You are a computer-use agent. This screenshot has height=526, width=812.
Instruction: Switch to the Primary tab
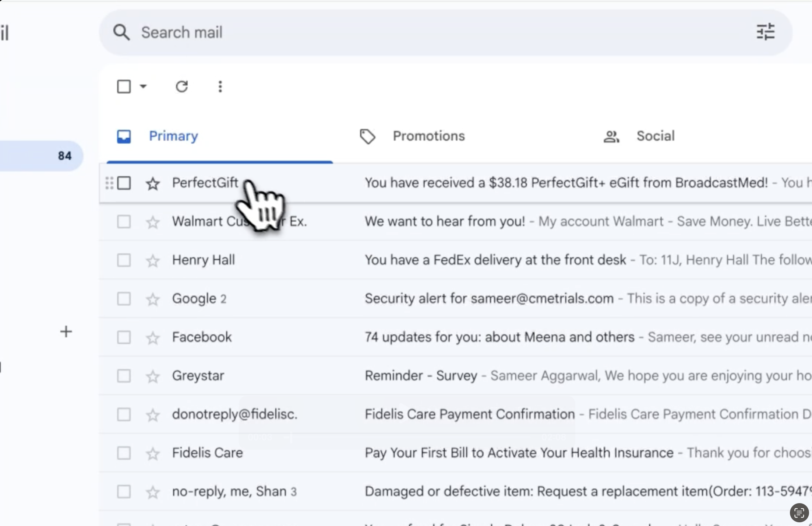(x=220, y=137)
